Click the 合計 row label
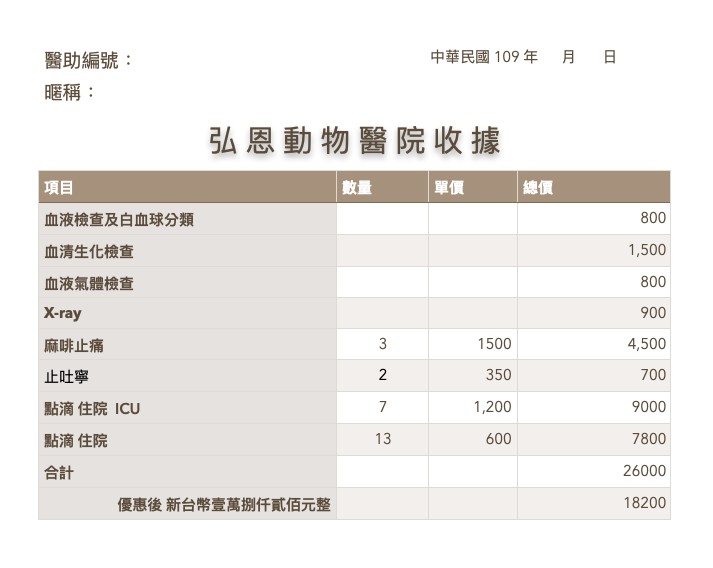713x568 pixels. (59, 472)
